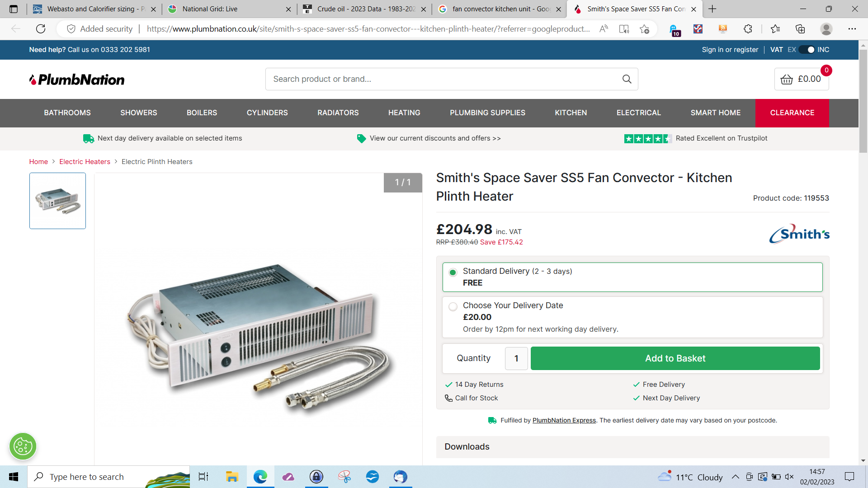
Task: Open the tab actions menu icon
Action: click(14, 9)
